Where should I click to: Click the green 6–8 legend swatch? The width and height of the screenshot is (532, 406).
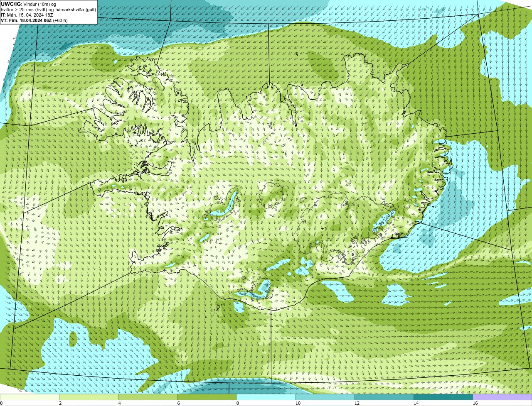[207, 397]
